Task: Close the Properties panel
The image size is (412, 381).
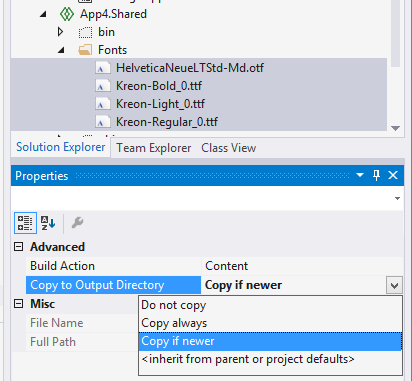Action: [393, 175]
